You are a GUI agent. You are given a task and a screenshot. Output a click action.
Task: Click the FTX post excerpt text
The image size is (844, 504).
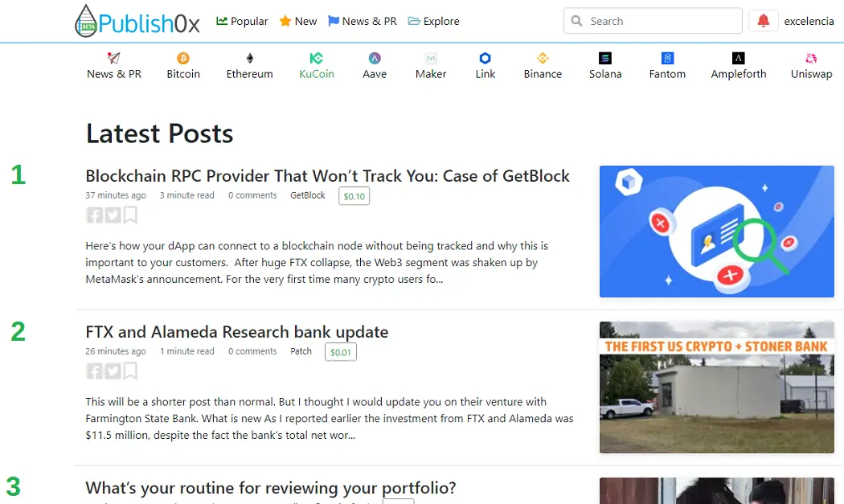pyautogui.click(x=330, y=419)
